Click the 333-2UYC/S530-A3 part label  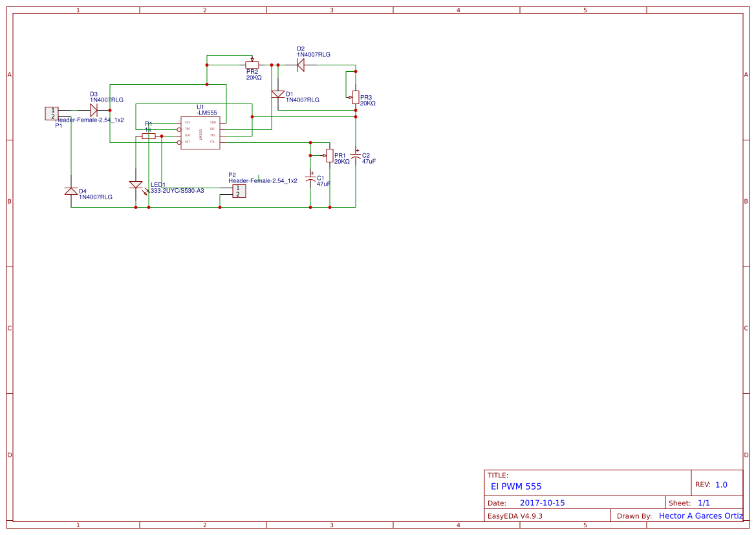(177, 191)
